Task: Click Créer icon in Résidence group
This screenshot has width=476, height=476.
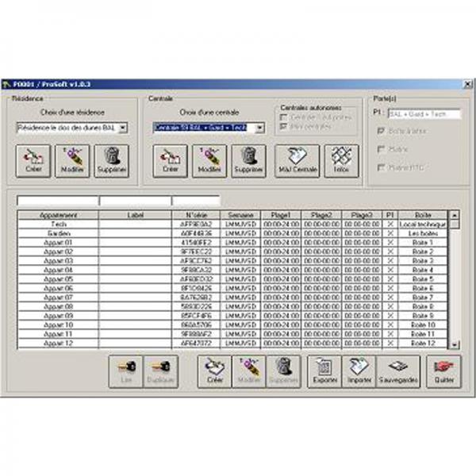Action: coord(32,160)
